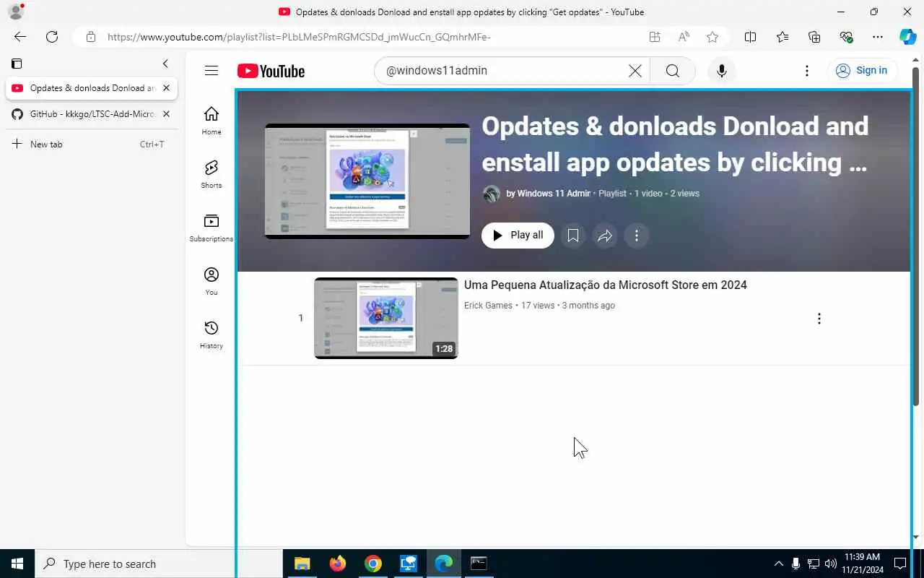
Task: Open the Copilot sidebar
Action: tap(907, 37)
